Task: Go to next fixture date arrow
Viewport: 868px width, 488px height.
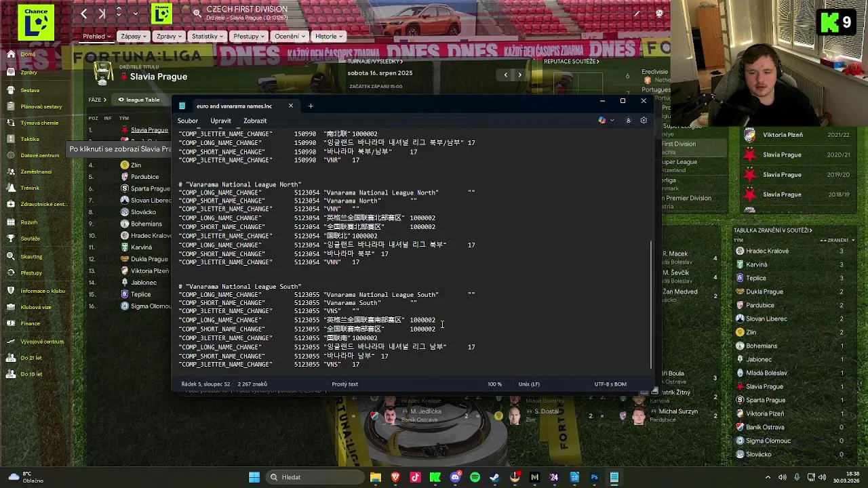Action: point(520,75)
